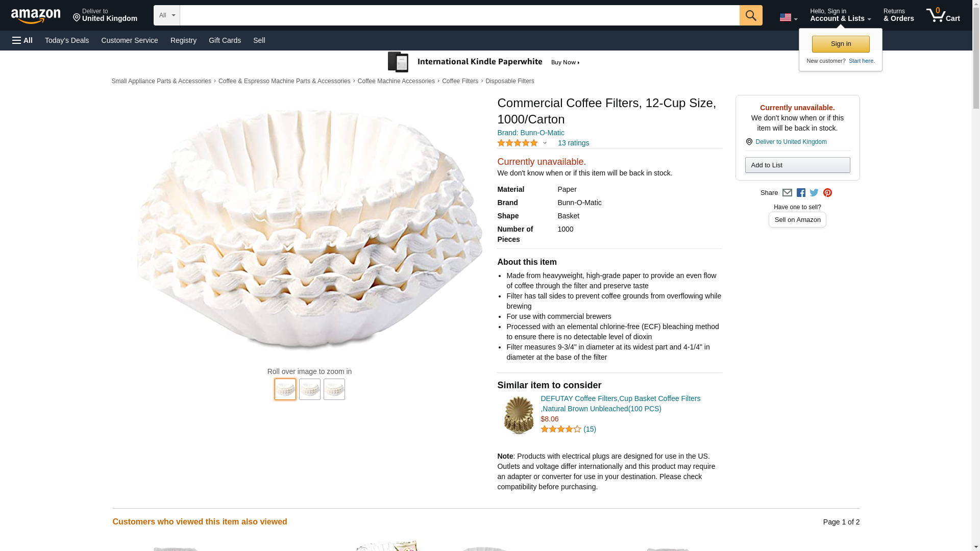Image resolution: width=980 pixels, height=551 pixels.
Task: Open the 13 ratings link
Action: pos(573,143)
